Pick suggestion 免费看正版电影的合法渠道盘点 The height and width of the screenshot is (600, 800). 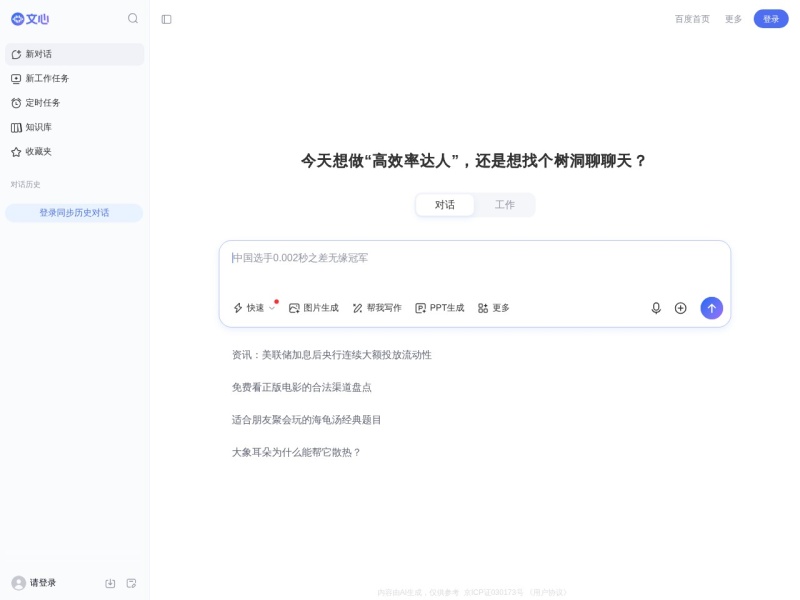coord(302,387)
